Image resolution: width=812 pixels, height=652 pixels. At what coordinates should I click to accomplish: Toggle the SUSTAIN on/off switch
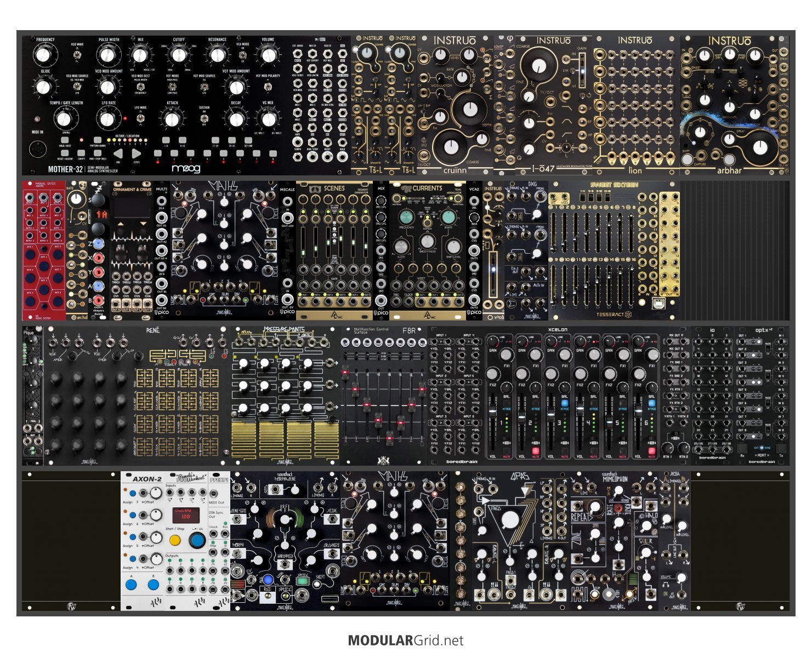pyautogui.click(x=204, y=118)
